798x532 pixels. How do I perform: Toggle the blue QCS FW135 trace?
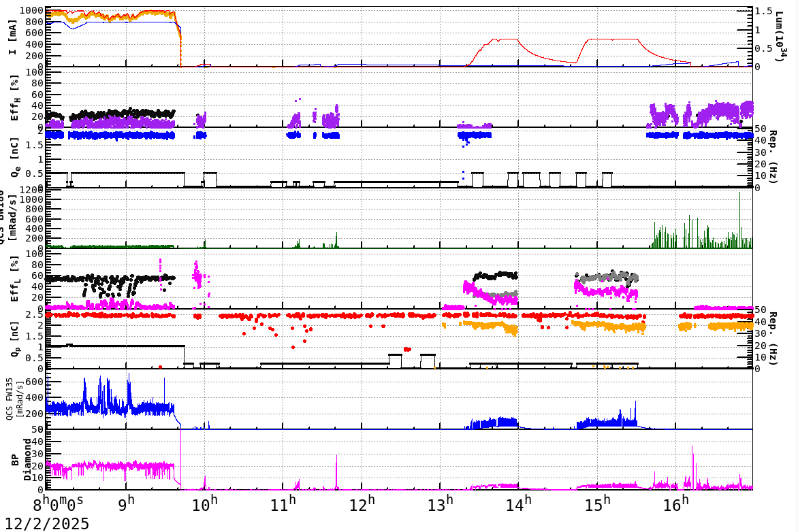point(102,408)
